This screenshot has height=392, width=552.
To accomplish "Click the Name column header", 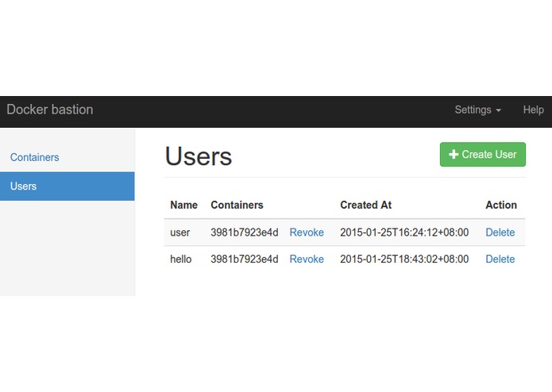I will (x=183, y=205).
